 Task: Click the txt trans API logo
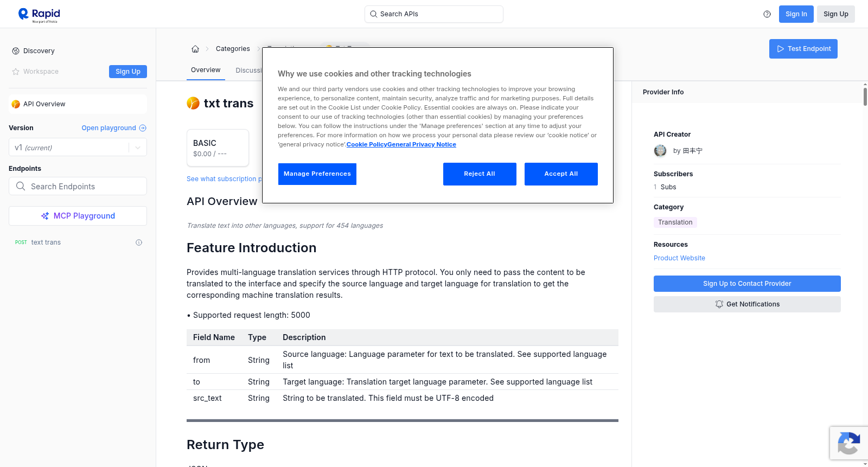(x=193, y=103)
